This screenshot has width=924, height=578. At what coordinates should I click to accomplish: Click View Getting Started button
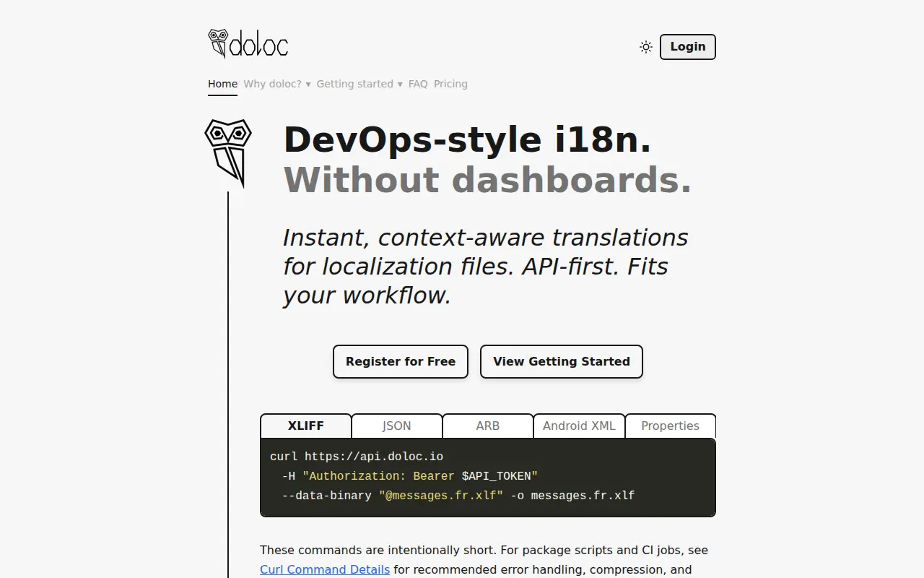(x=562, y=361)
